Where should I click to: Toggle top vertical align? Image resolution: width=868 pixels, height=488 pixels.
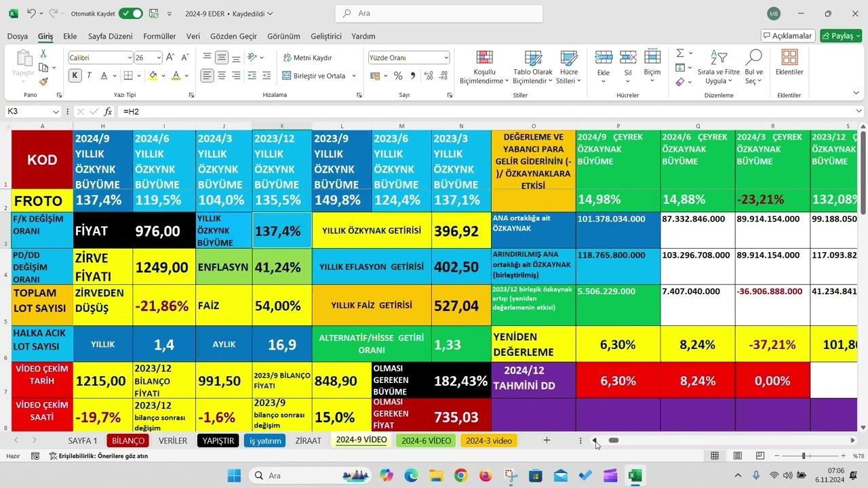coord(208,58)
